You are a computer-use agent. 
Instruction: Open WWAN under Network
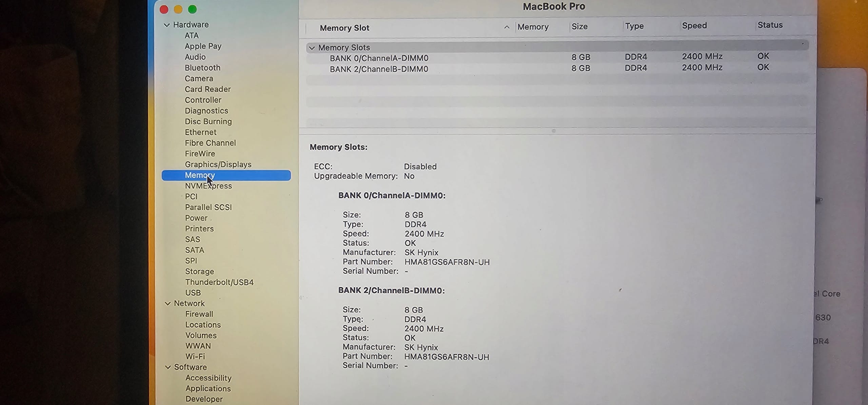198,346
